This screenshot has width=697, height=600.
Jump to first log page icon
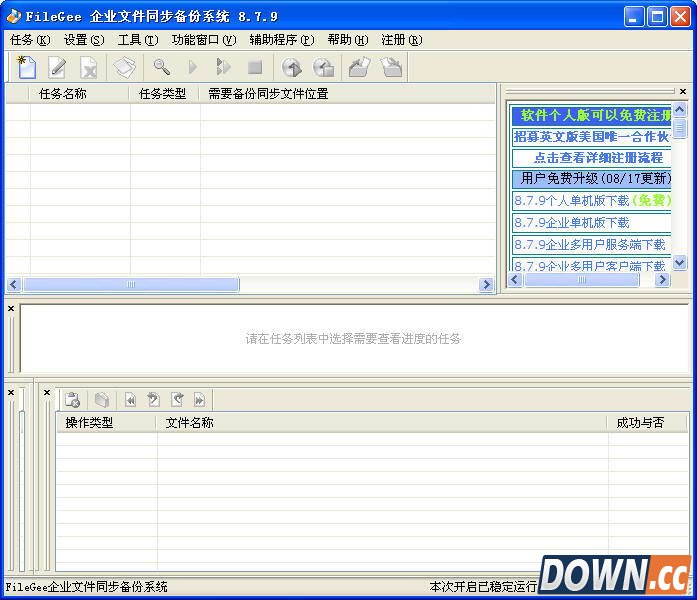(130, 400)
